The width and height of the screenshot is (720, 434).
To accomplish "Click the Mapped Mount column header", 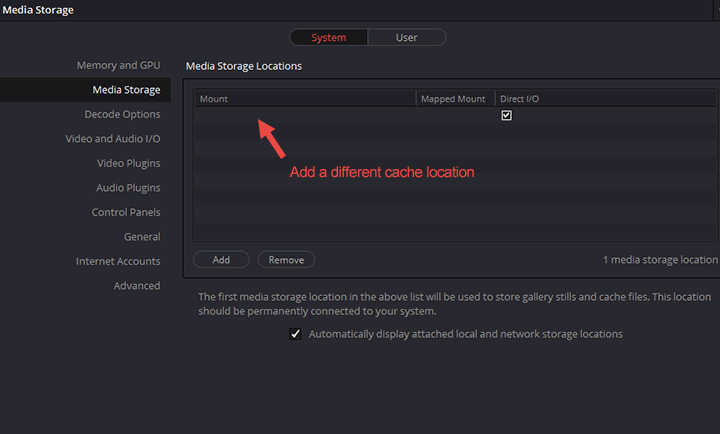I will click(453, 99).
